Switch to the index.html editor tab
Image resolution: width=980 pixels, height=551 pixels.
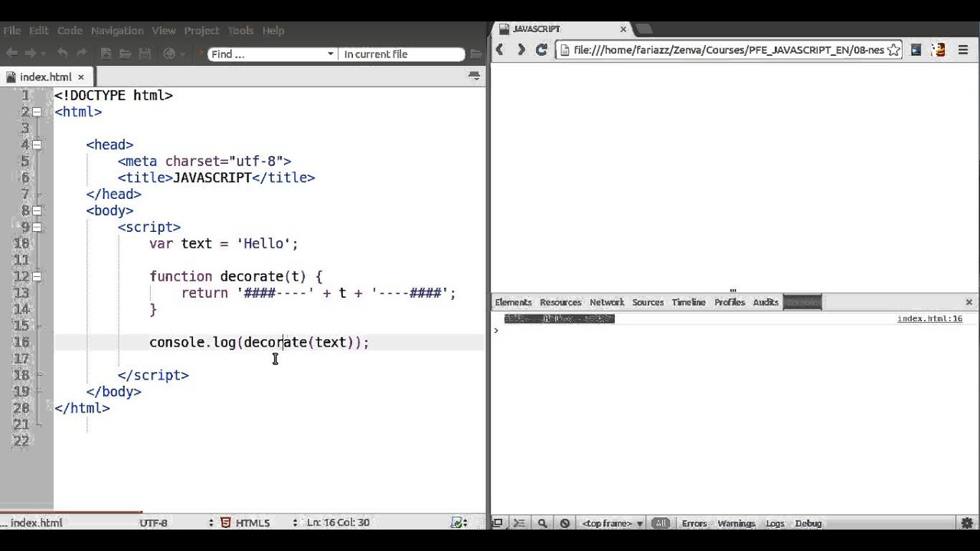46,77
